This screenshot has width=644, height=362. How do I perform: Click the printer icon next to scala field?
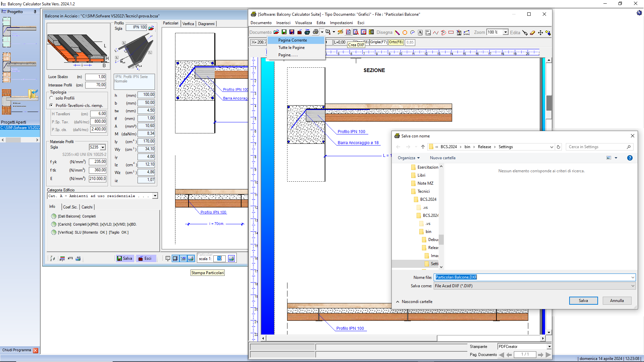click(231, 258)
